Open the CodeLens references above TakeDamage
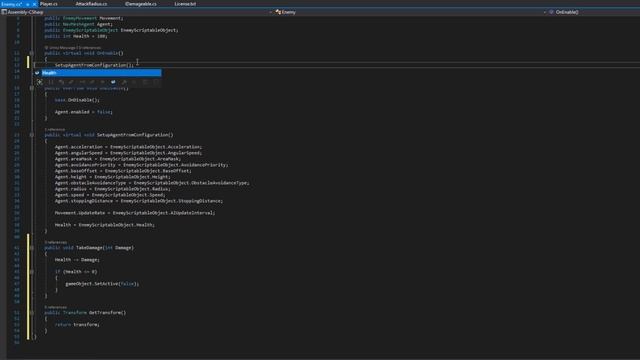Image resolution: width=640 pixels, height=360 pixels. pos(56,242)
